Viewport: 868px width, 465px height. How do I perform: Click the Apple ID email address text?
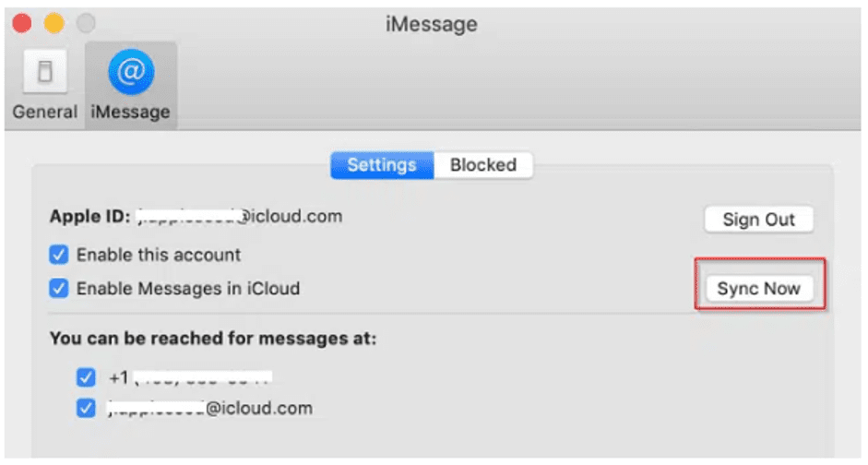point(240,216)
